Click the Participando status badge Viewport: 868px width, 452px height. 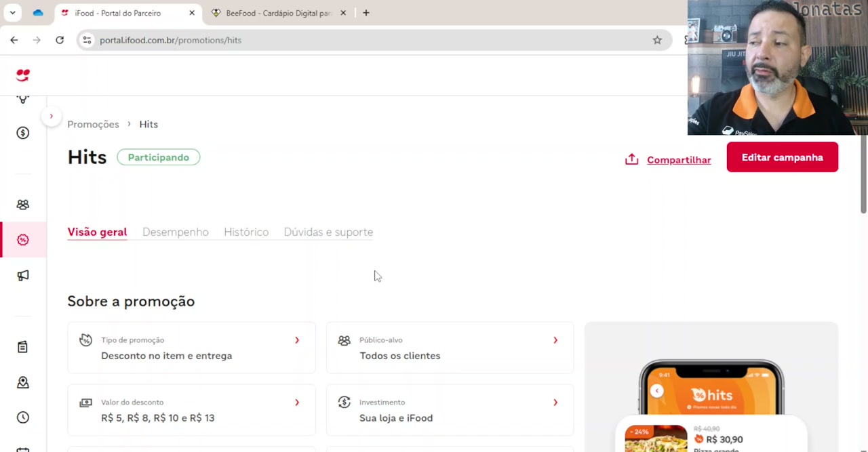click(x=159, y=157)
